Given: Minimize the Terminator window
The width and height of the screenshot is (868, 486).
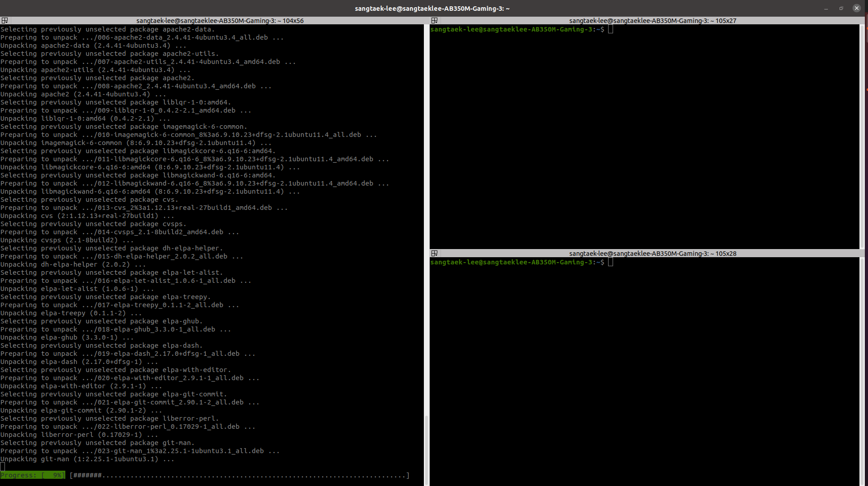Looking at the screenshot, I should pos(826,9).
